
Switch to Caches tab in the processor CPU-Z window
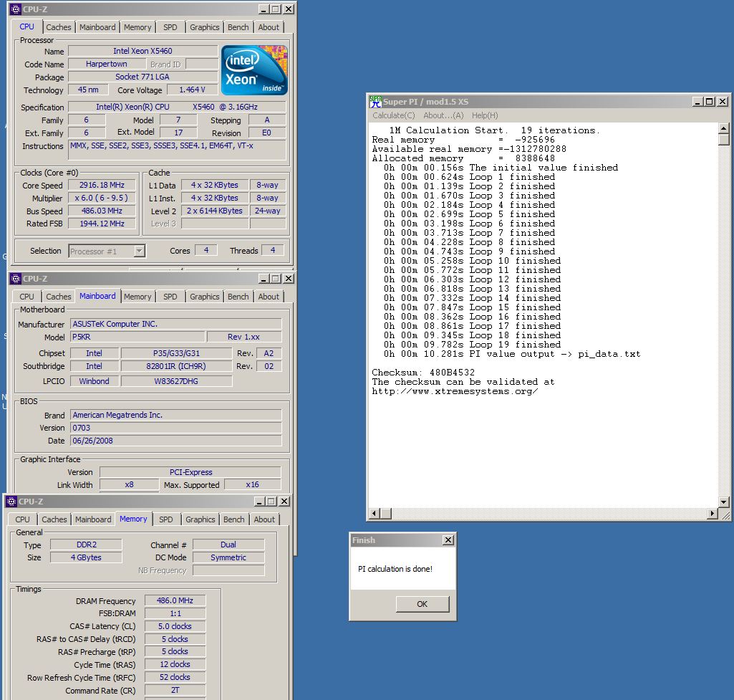pyautogui.click(x=59, y=27)
